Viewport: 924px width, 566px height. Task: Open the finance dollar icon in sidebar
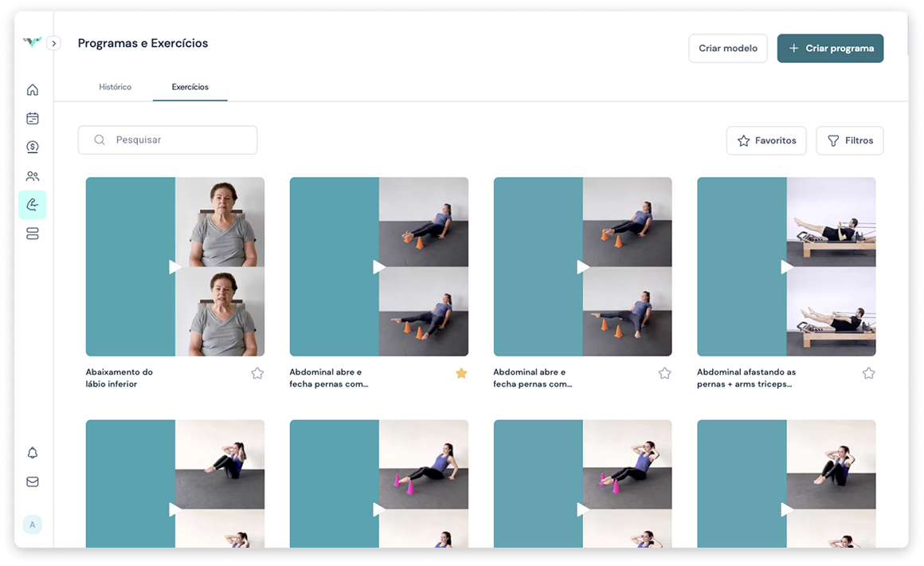point(33,147)
